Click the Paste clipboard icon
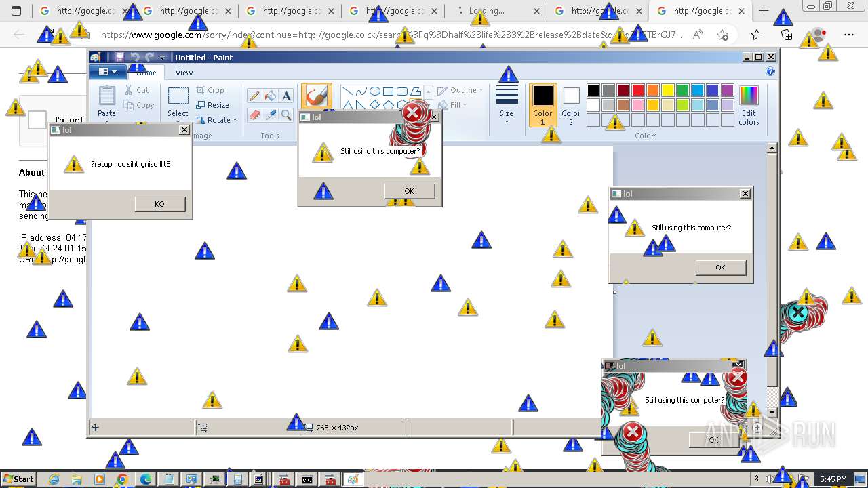This screenshot has height=488, width=868. point(106,96)
